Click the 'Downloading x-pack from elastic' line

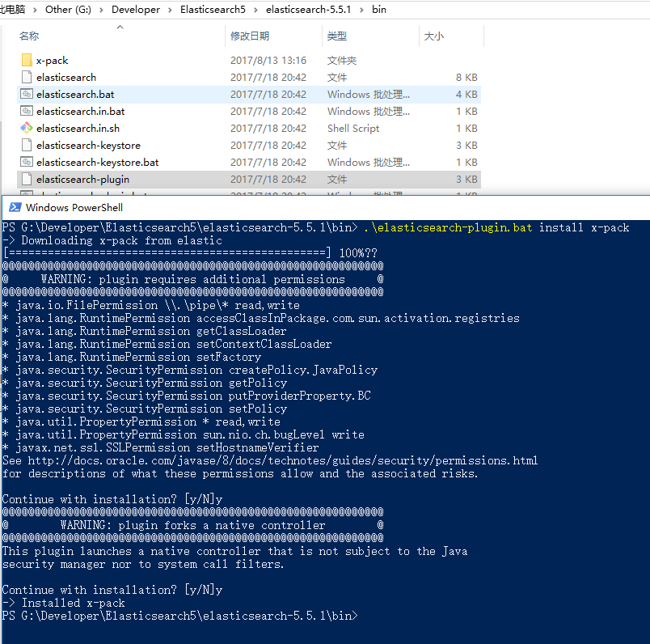click(x=112, y=240)
